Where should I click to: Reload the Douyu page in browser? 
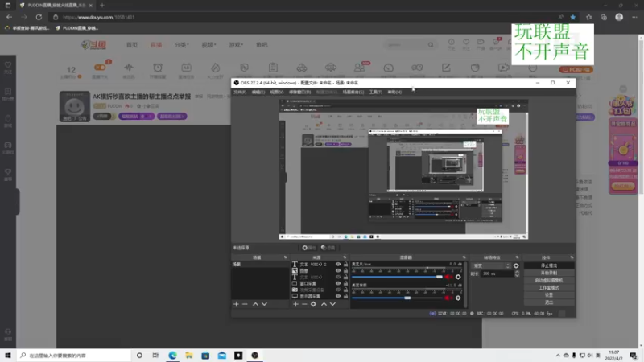point(39,17)
